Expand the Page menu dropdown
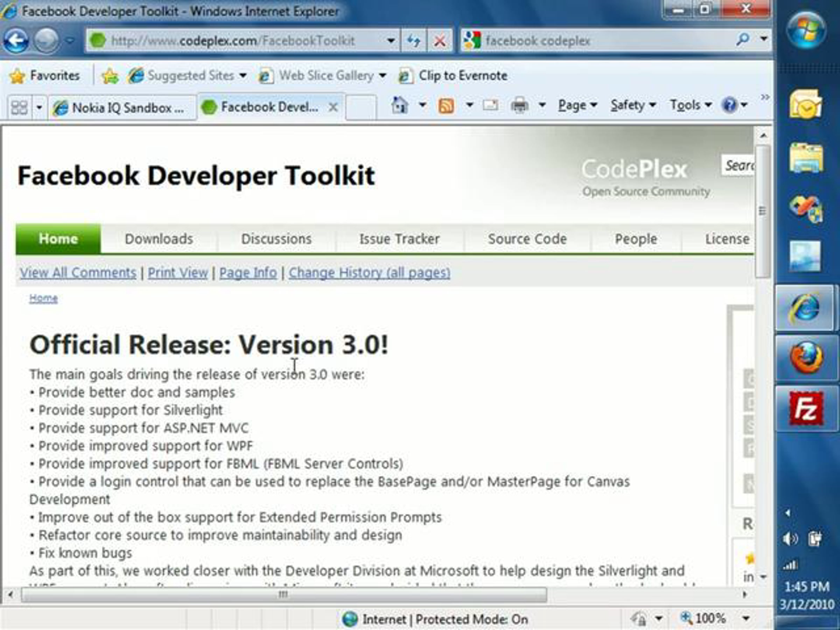840x630 pixels. [577, 105]
